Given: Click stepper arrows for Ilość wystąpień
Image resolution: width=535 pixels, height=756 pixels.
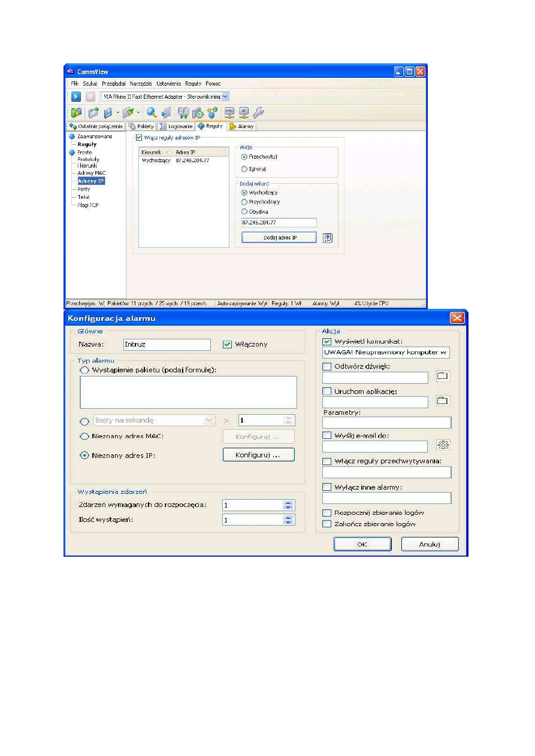Looking at the screenshot, I should click(x=289, y=520).
